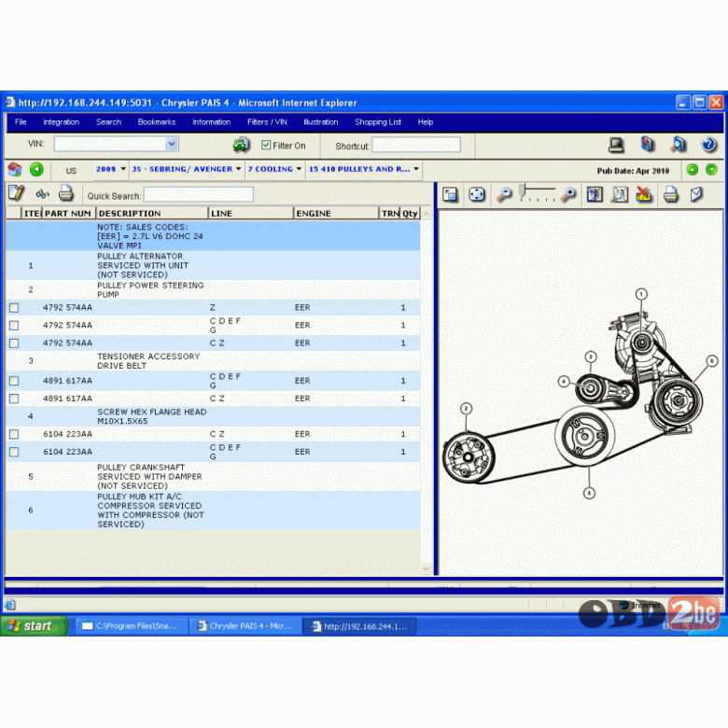Toggle the Filter On checkbox
728x728 pixels.
pos(266,145)
